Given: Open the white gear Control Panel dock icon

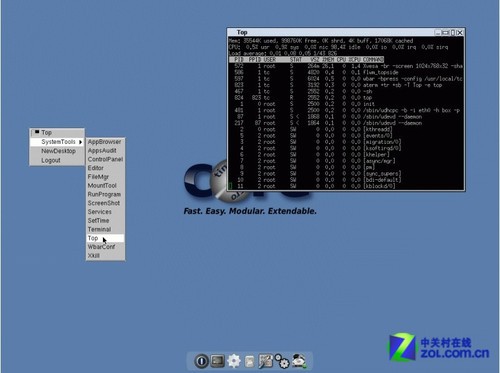Looking at the screenshot, I should (234, 361).
